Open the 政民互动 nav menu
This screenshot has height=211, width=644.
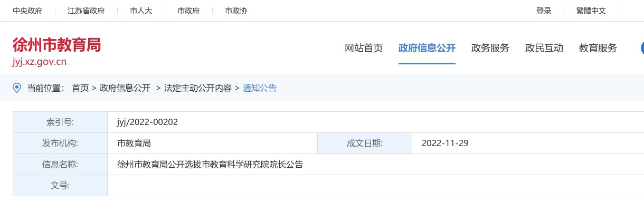pyautogui.click(x=544, y=48)
